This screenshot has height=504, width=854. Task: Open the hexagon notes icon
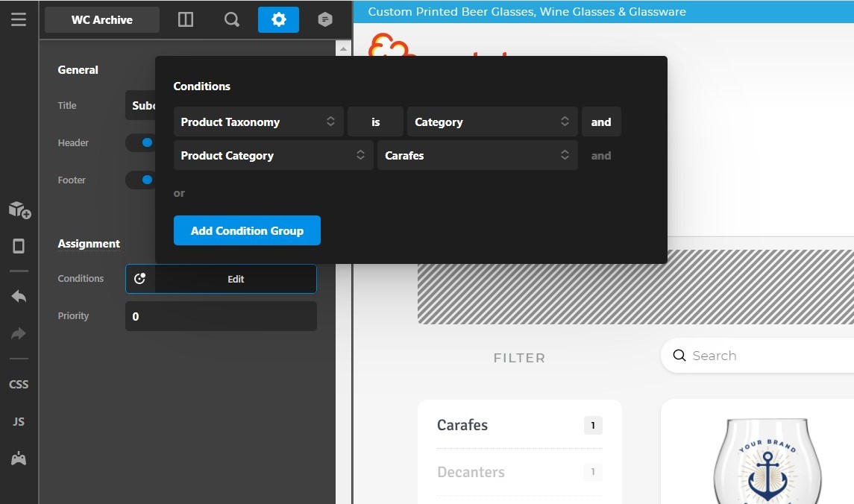(325, 19)
